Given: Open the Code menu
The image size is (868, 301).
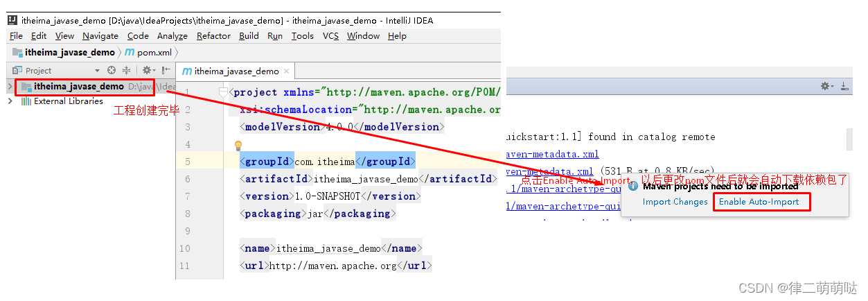Looking at the screenshot, I should [x=138, y=35].
